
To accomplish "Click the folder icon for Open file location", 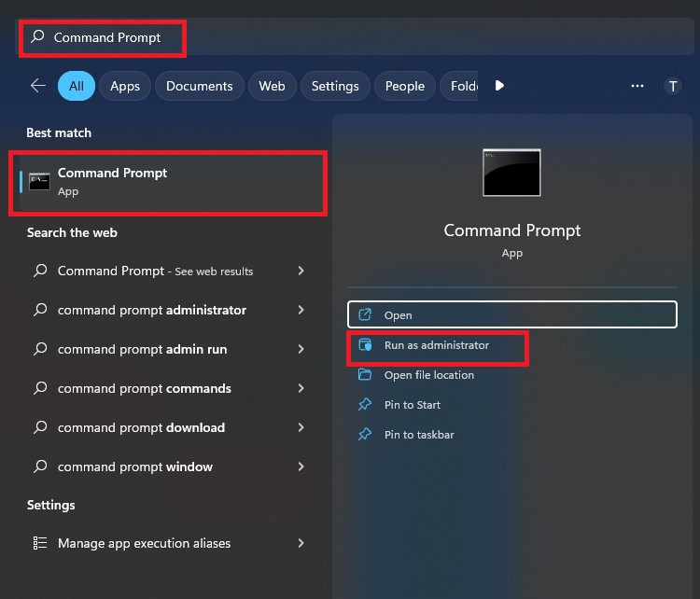I will click(x=365, y=374).
